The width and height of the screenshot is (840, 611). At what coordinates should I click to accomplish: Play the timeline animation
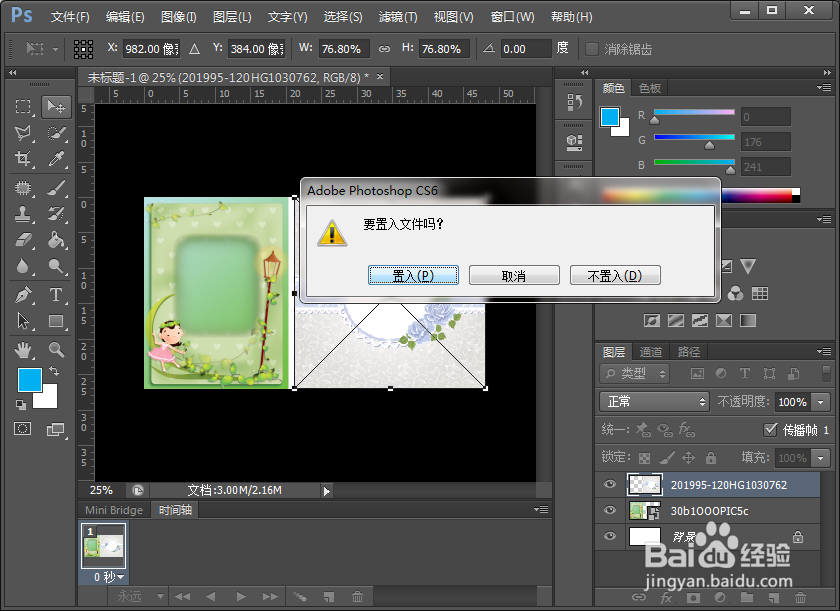point(242,597)
